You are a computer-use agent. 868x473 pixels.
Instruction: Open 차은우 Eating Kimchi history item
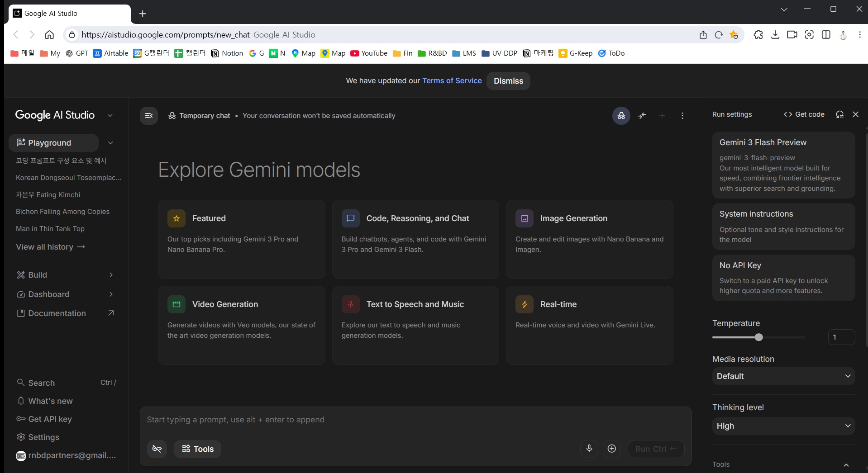(48, 195)
